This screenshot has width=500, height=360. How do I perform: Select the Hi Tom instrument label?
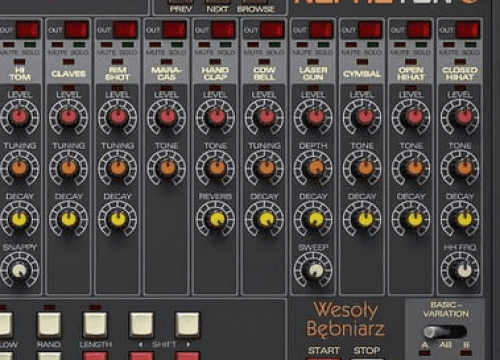point(20,74)
